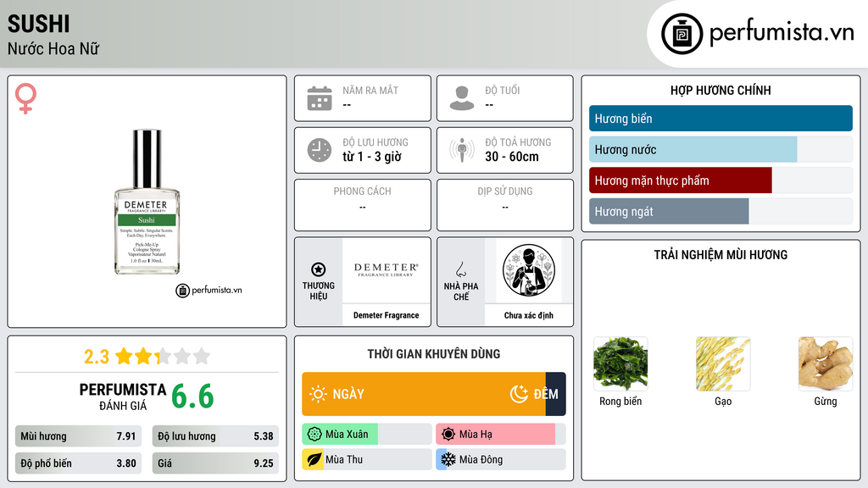The width and height of the screenshot is (868, 488).
Task: Click the Mùa Xuân flower icon
Action: pos(314,435)
